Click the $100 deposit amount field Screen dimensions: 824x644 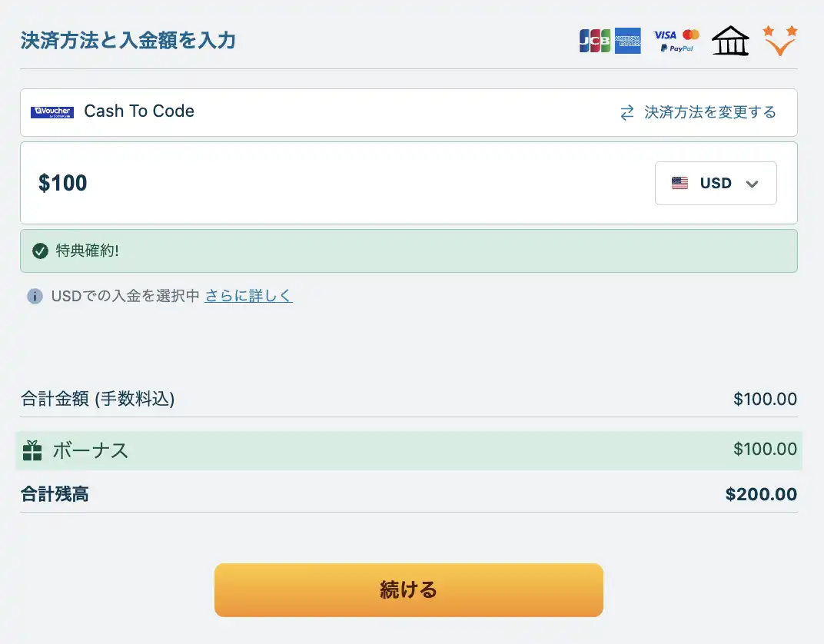[307, 183]
